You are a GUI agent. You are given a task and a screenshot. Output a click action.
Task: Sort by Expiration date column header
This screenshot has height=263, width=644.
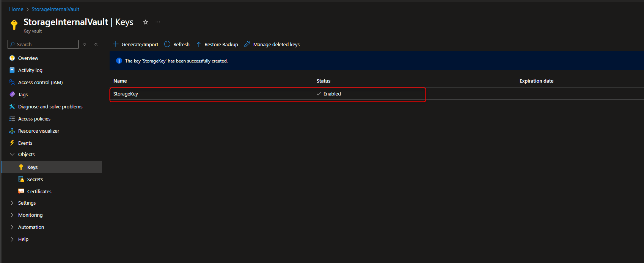pos(536,81)
